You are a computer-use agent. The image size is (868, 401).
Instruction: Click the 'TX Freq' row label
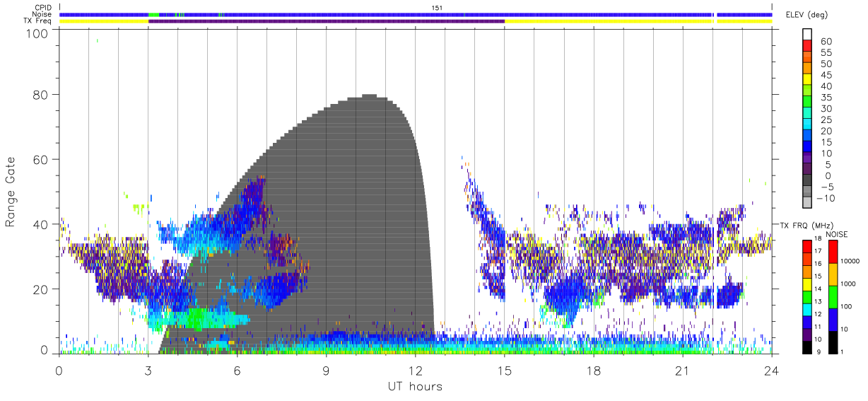(38, 21)
